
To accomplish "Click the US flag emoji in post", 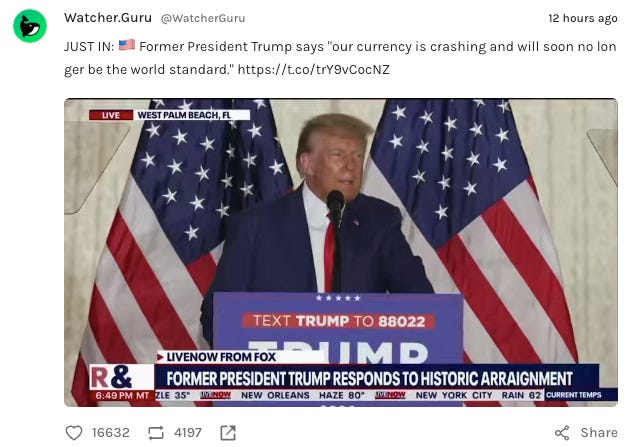I will (x=127, y=45).
